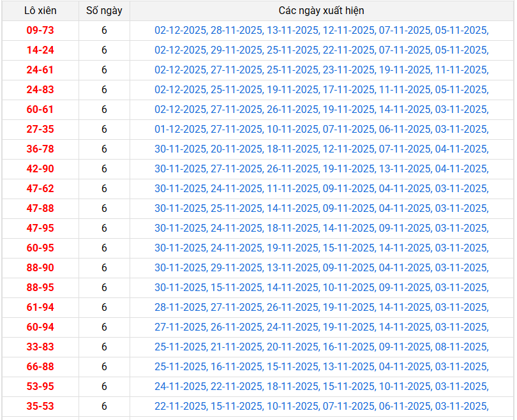The image size is (517, 420).
Task: Click date 01-12-2025 in the 27-35 row
Action: (x=180, y=129)
